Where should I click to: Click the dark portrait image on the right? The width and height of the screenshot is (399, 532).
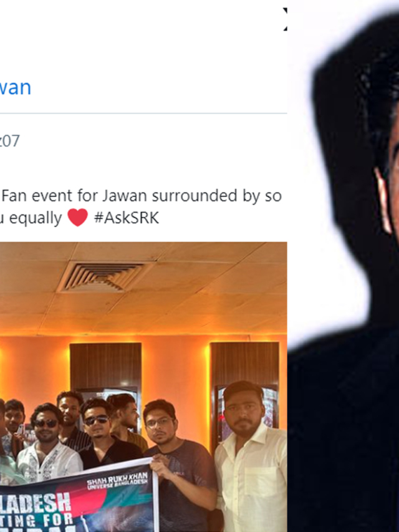[343, 266]
